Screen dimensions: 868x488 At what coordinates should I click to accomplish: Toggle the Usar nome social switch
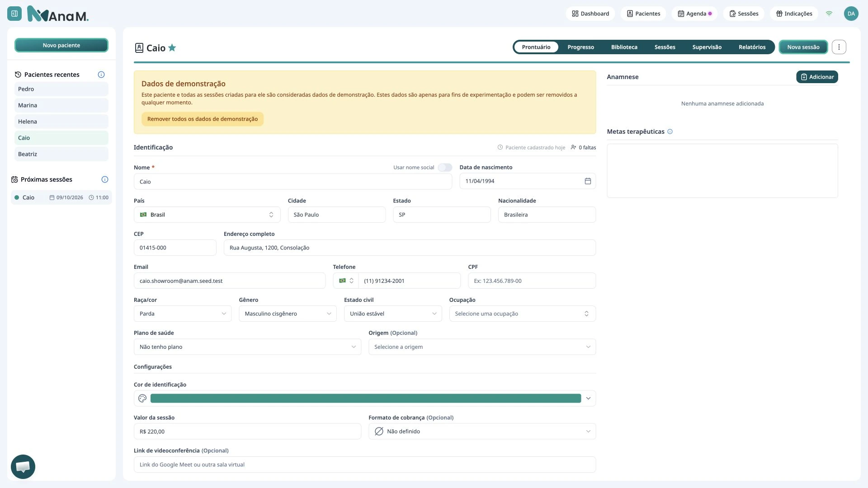tap(445, 168)
